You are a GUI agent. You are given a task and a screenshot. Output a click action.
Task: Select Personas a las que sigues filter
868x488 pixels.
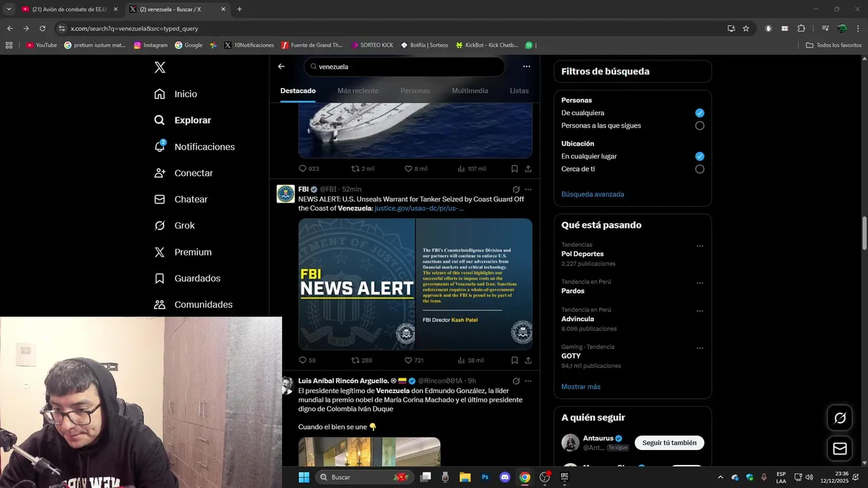pos(700,125)
